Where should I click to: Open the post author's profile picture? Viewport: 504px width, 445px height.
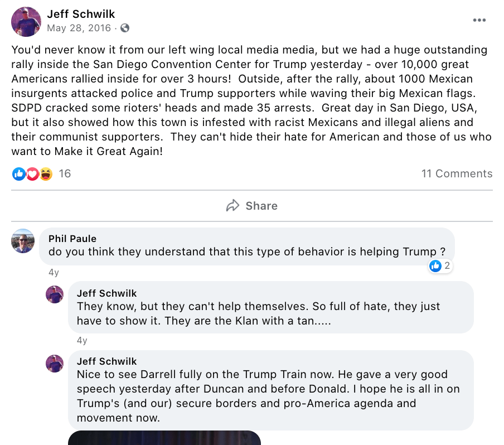click(26, 22)
